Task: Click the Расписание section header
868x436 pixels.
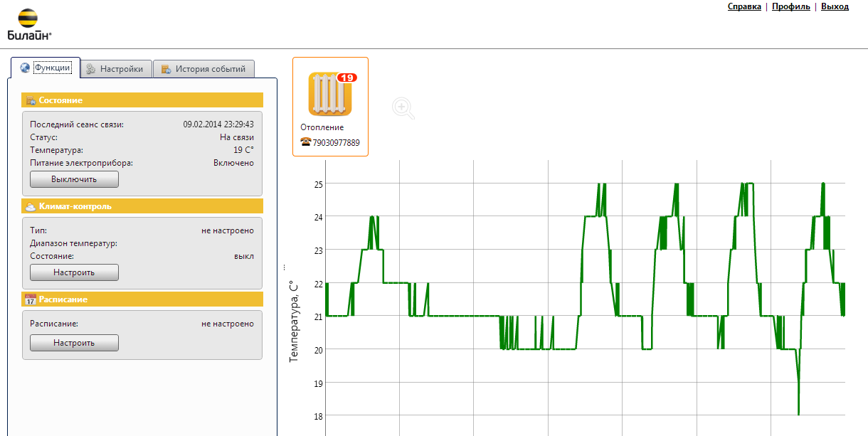Action: pyautogui.click(x=142, y=299)
